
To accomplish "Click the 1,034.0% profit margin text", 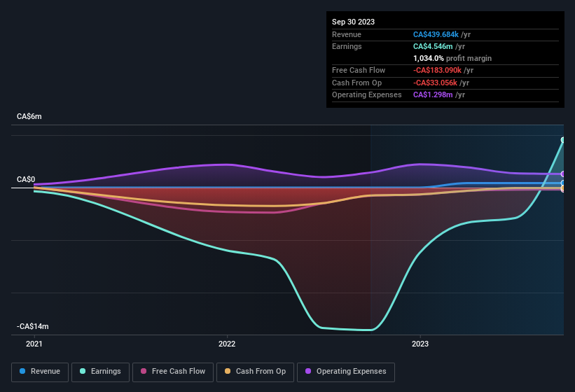I will [x=452, y=58].
